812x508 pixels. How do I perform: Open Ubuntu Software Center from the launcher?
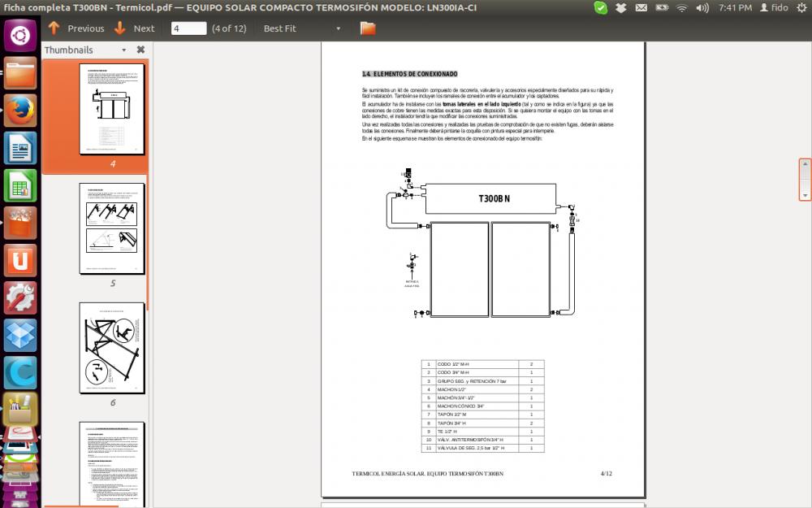(x=20, y=223)
